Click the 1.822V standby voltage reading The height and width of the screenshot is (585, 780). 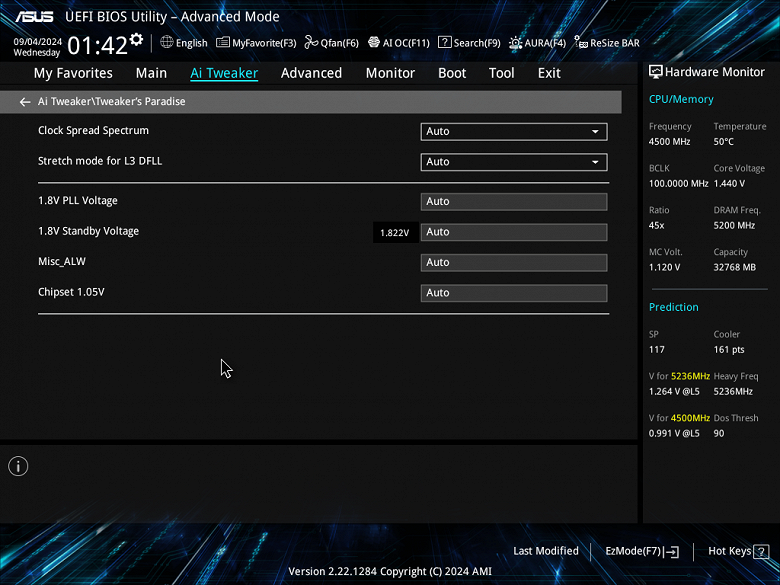coord(394,233)
